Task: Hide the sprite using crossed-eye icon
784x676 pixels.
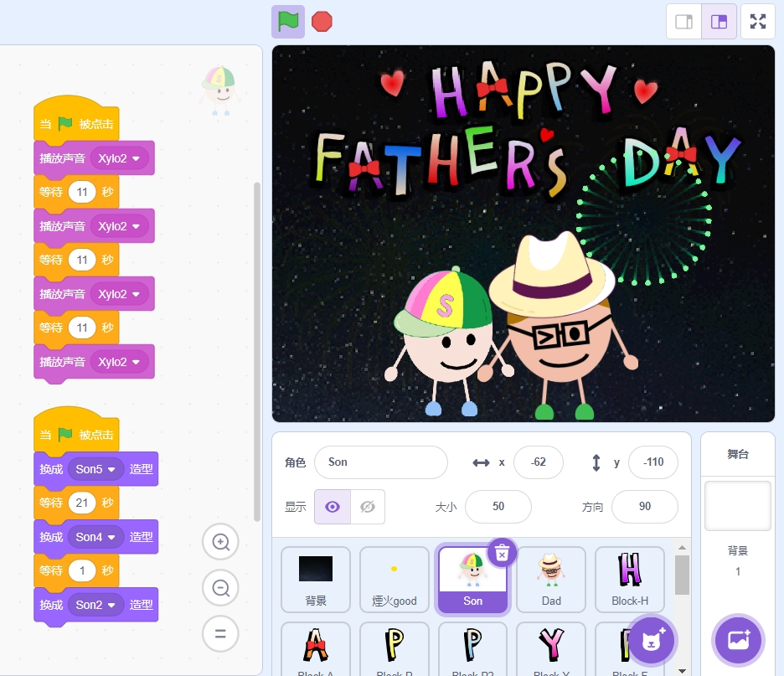Action: [x=367, y=507]
